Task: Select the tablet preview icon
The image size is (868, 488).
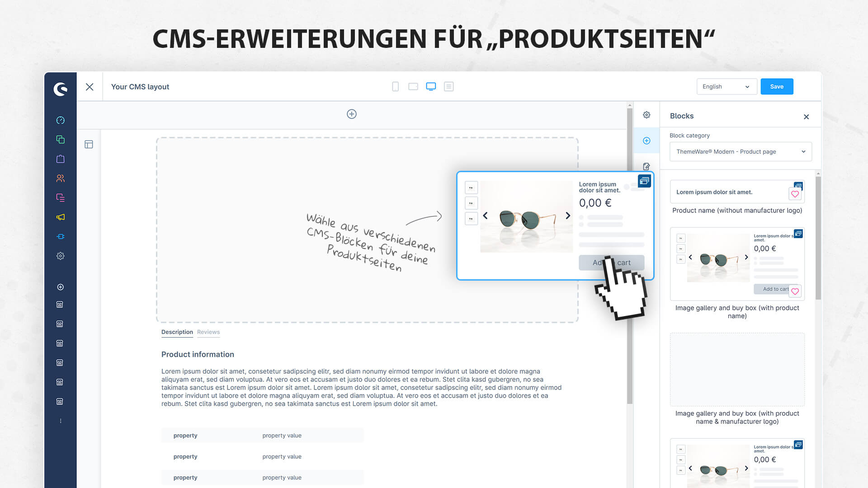Action: 413,86
